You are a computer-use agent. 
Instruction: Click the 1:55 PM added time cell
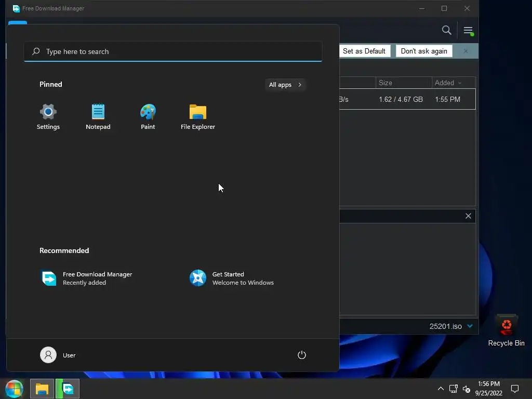pos(447,99)
